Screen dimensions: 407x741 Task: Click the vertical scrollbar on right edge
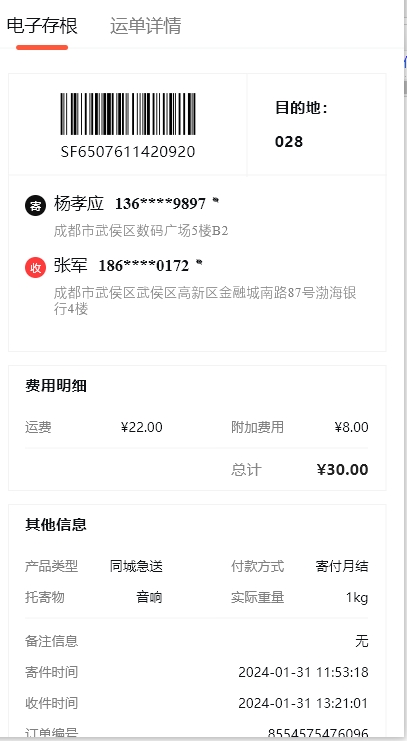point(405,87)
